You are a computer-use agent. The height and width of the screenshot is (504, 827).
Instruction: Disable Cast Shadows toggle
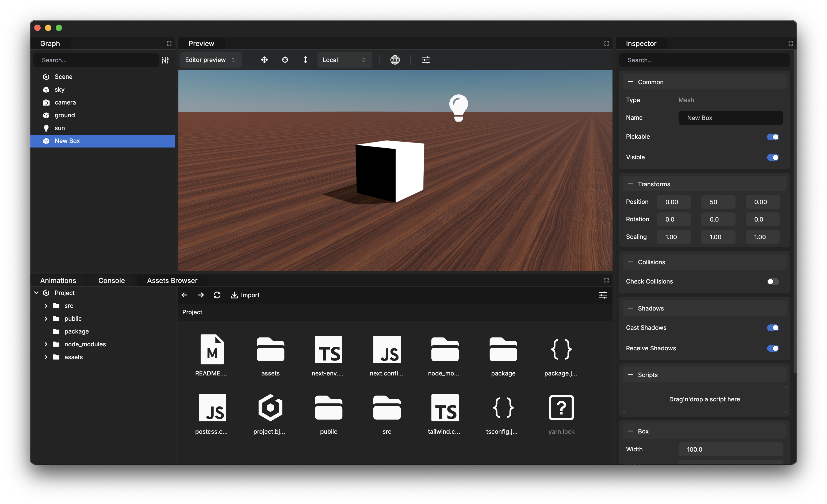[x=773, y=328]
